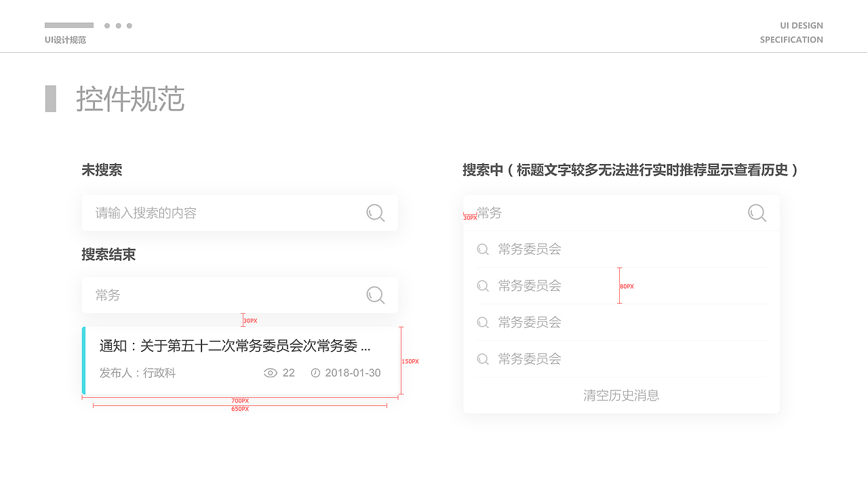Click the 常务 input in 搜索中 panel
Viewport: 868px width, 488px height.
[621, 213]
